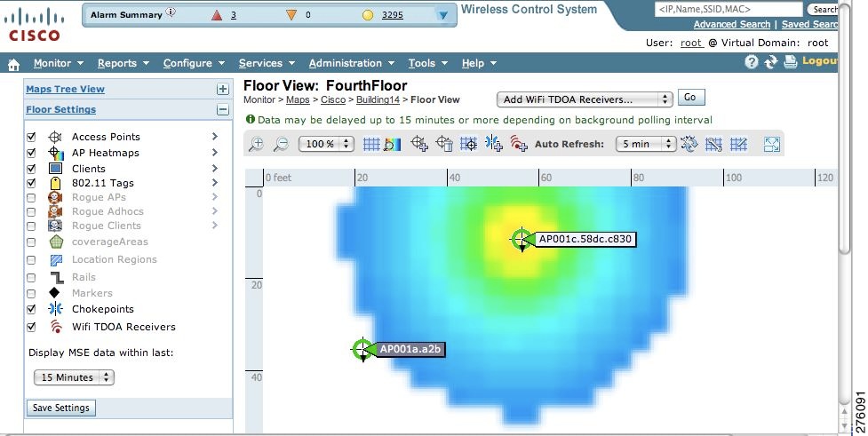
Task: Expand Access Points filter arrow
Action: tap(215, 136)
